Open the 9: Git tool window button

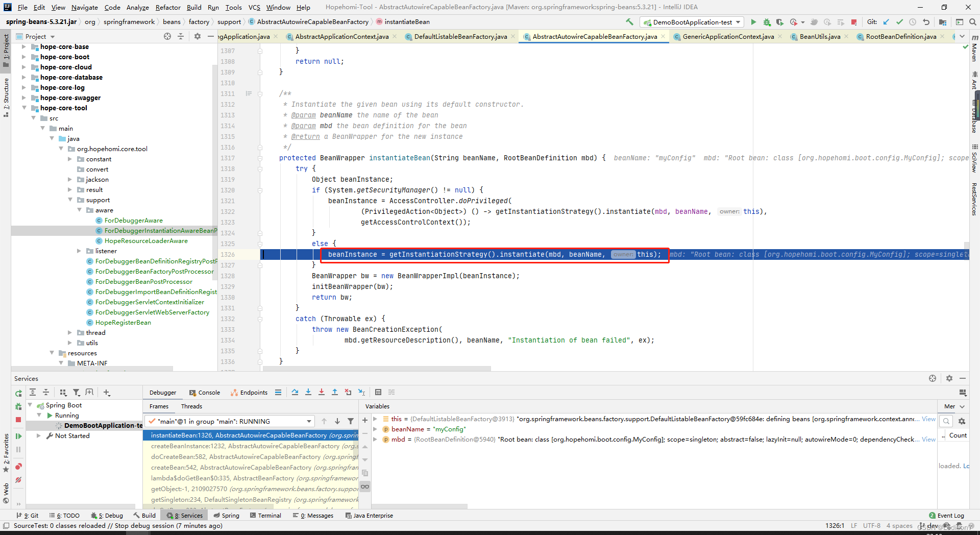28,516
